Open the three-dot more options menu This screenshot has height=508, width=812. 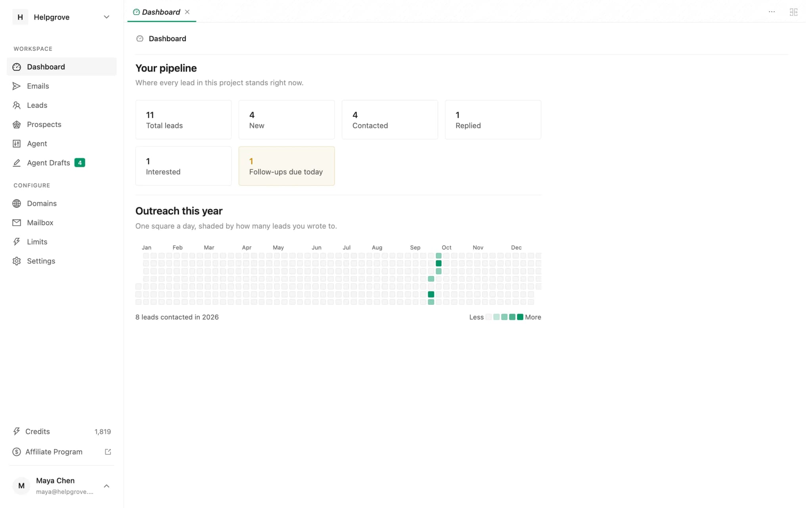772,12
